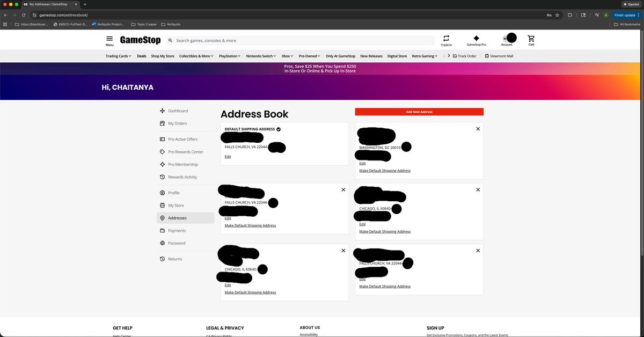This screenshot has width=644, height=337.
Task: Bookmark this page with the star icon
Action: 558,15
